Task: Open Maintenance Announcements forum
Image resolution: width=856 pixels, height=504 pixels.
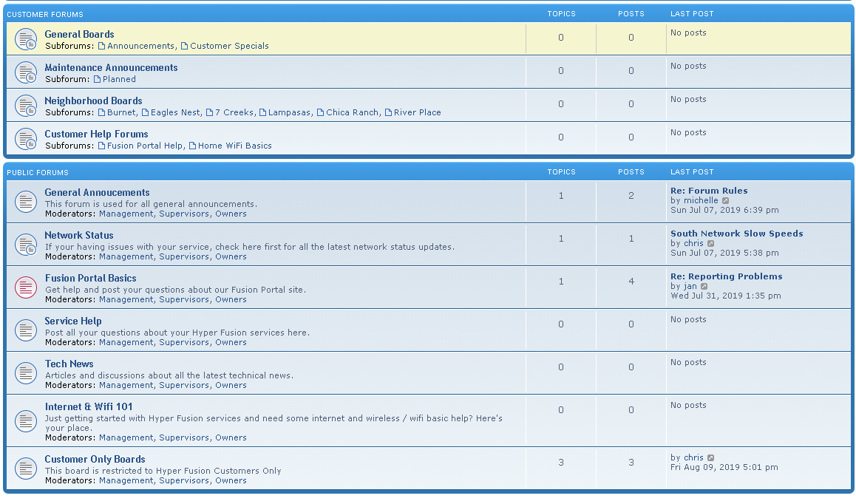Action: [x=111, y=68]
